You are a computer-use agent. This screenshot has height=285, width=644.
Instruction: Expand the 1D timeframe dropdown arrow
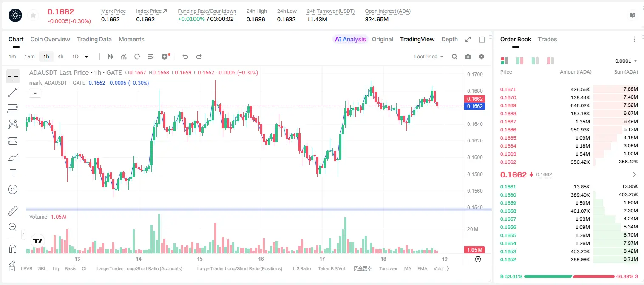click(86, 57)
